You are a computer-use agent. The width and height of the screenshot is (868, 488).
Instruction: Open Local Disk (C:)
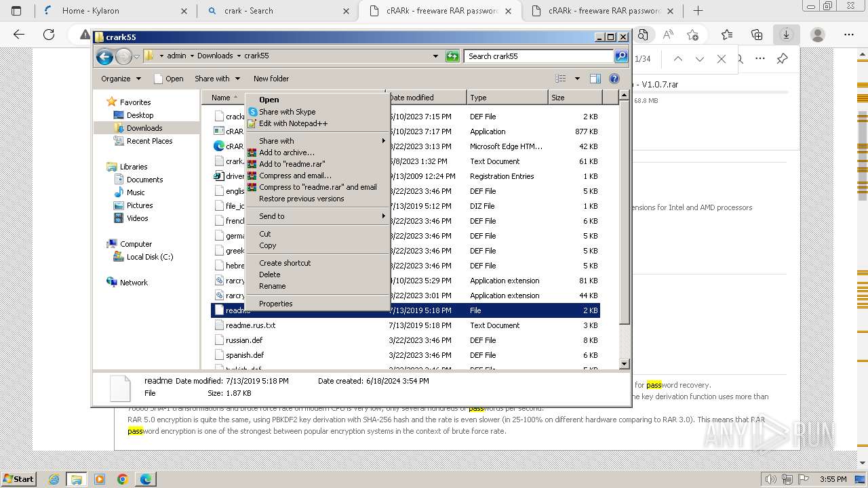(150, 257)
